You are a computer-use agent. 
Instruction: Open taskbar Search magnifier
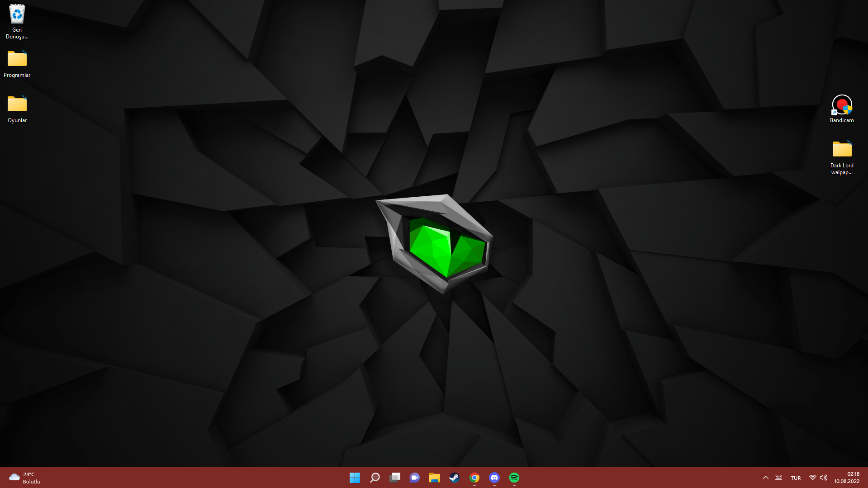(375, 478)
